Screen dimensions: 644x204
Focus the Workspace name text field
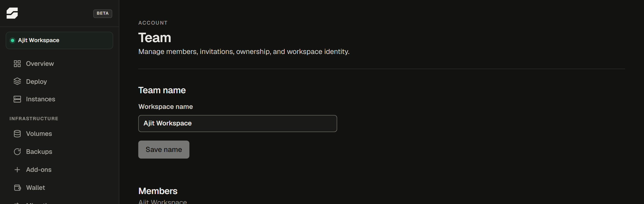point(237,124)
